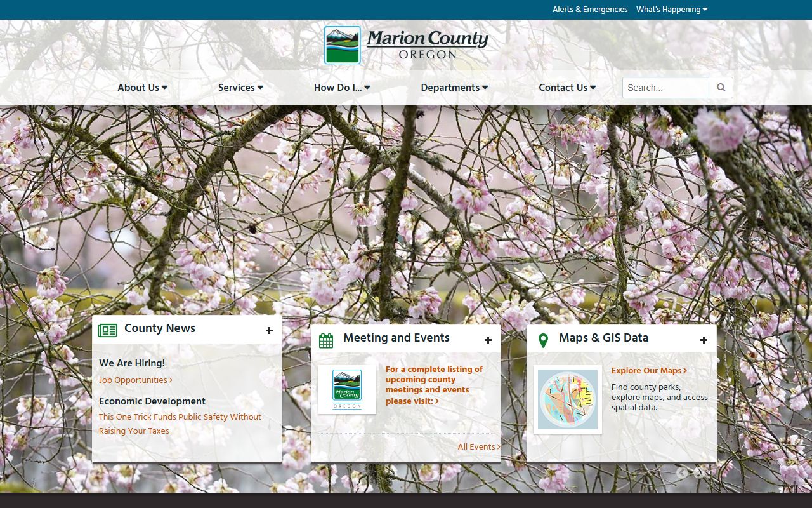Click 'Find county parks' description text

click(x=660, y=398)
